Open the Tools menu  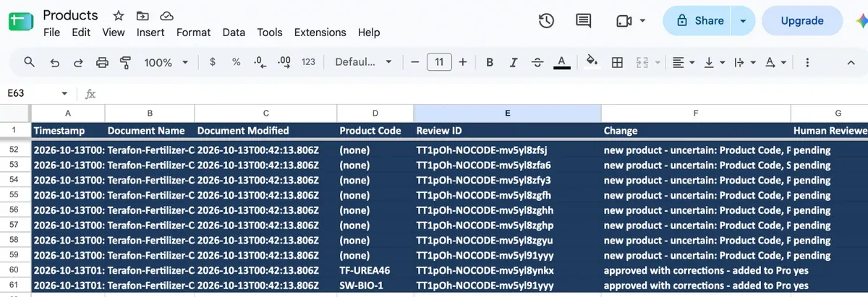270,33
